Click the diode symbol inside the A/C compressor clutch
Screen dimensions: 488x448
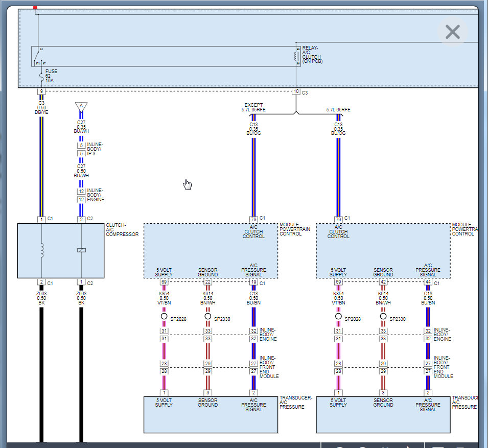pyautogui.click(x=81, y=250)
